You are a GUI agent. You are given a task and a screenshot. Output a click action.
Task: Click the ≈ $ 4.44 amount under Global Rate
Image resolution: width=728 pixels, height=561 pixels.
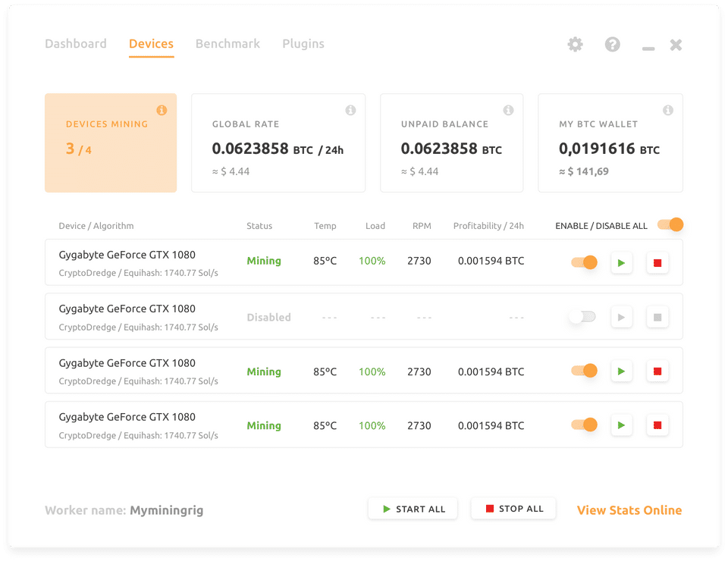[x=231, y=171]
